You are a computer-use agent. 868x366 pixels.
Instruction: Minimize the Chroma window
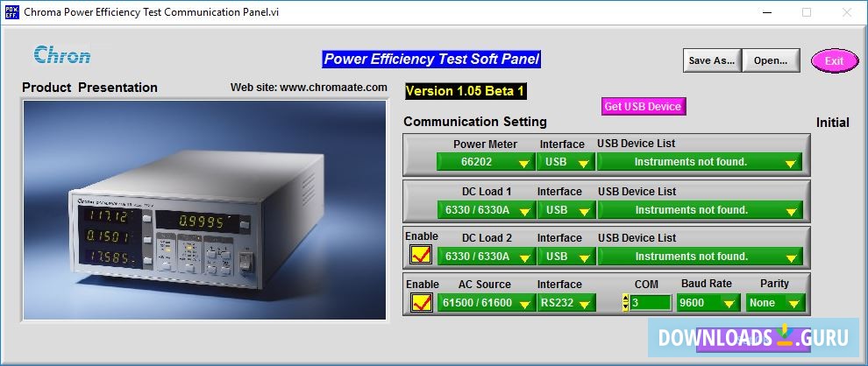766,12
